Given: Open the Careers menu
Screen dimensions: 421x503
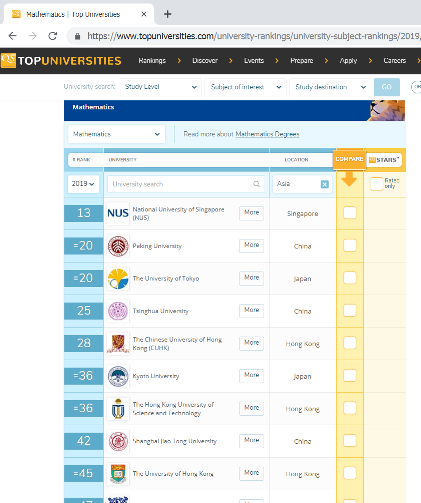Looking at the screenshot, I should (x=395, y=61).
